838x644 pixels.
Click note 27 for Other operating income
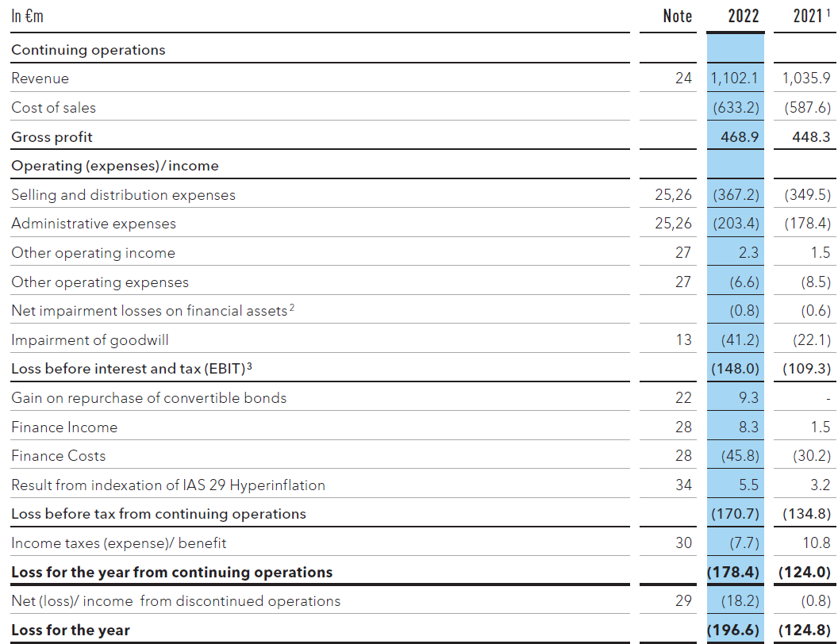pos(683,253)
